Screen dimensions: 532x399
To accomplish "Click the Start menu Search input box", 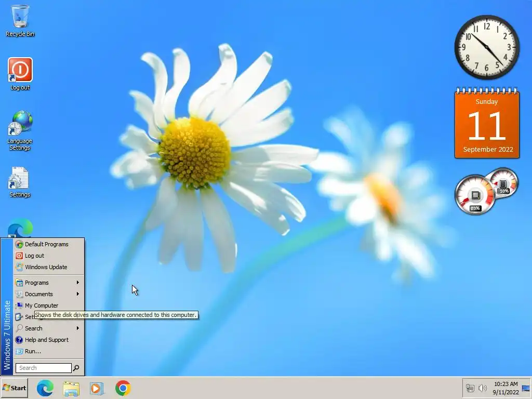I will pyautogui.click(x=44, y=368).
